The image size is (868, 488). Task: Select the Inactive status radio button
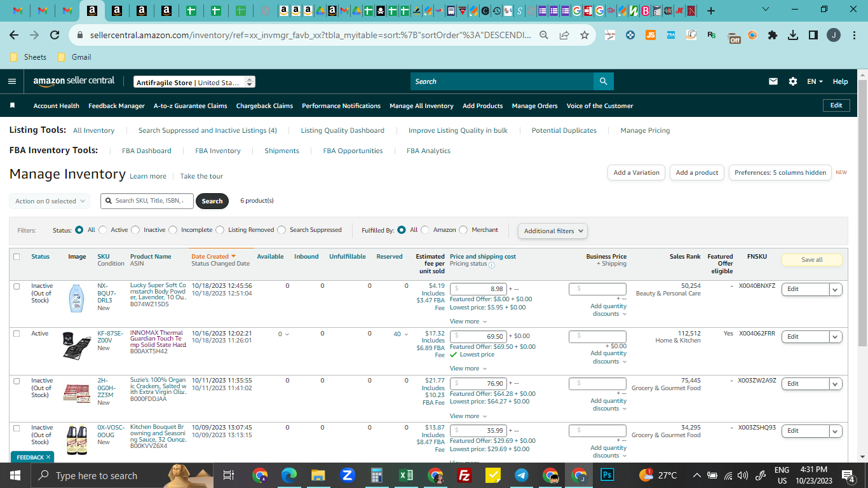135,230
